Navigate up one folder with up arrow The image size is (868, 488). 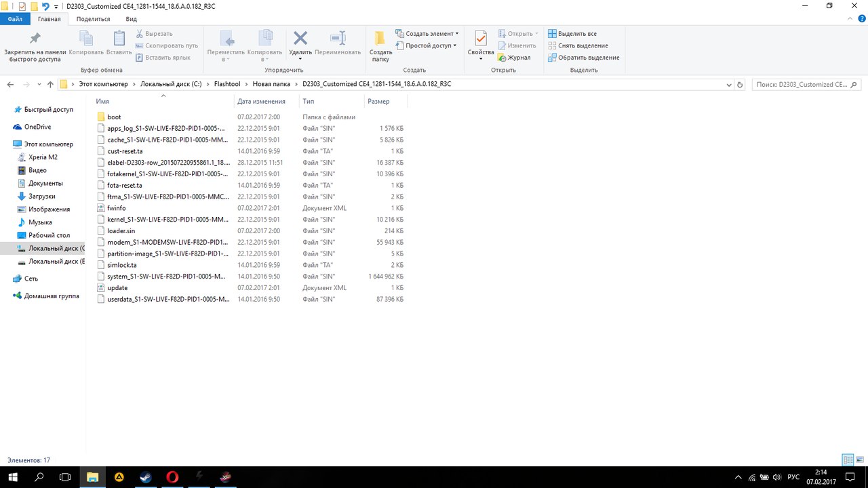tap(50, 85)
